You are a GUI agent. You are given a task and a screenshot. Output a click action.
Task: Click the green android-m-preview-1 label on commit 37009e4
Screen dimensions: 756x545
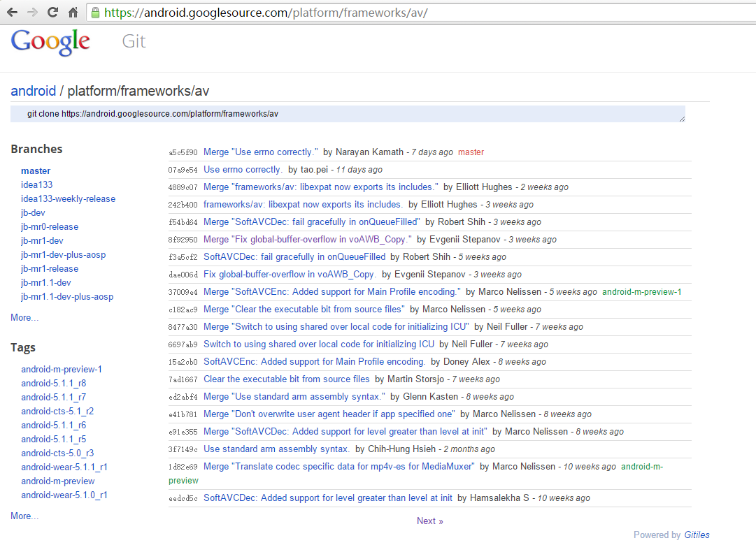pos(642,292)
